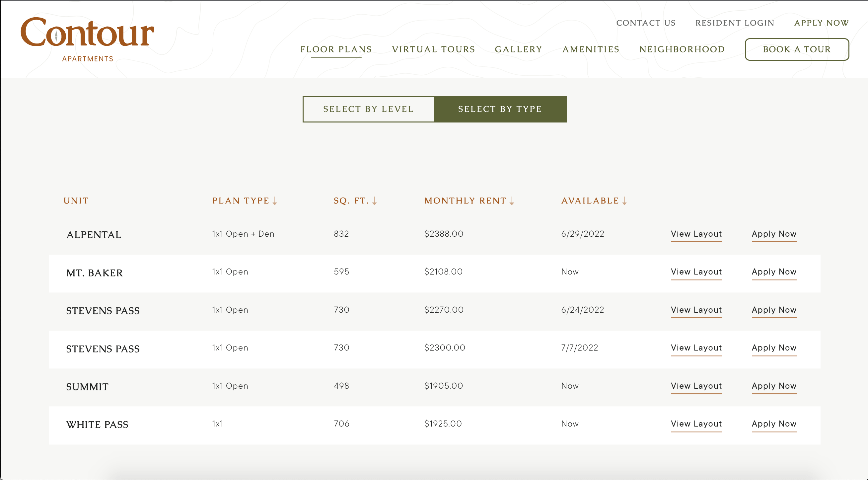View Layout for the Alpental unit
The height and width of the screenshot is (480, 868).
(x=696, y=234)
